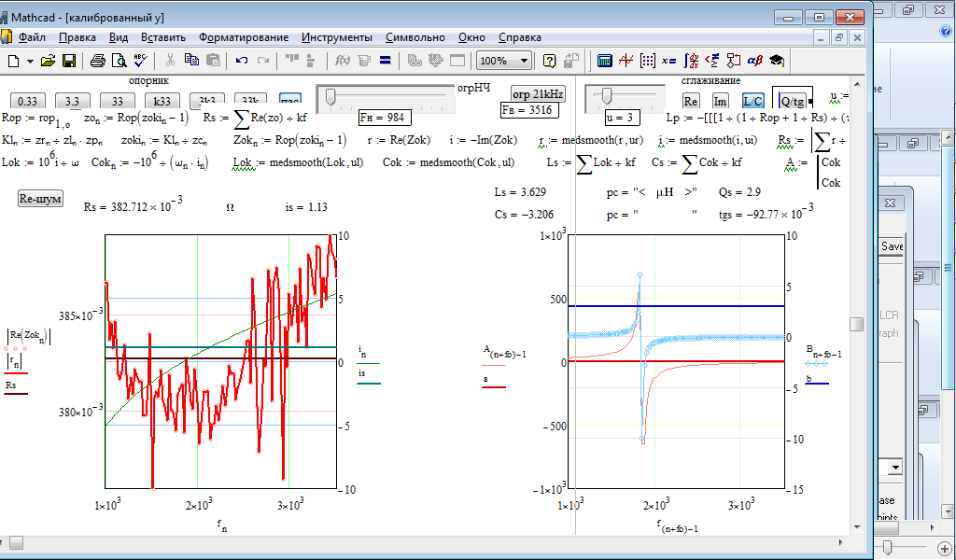Viewport: 956px width, 560px height.
Task: Toggle the Re smoothing button
Action: coord(691,101)
